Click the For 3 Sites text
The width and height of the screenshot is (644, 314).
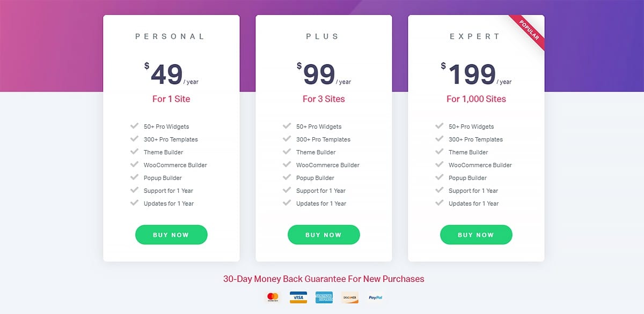pos(324,99)
